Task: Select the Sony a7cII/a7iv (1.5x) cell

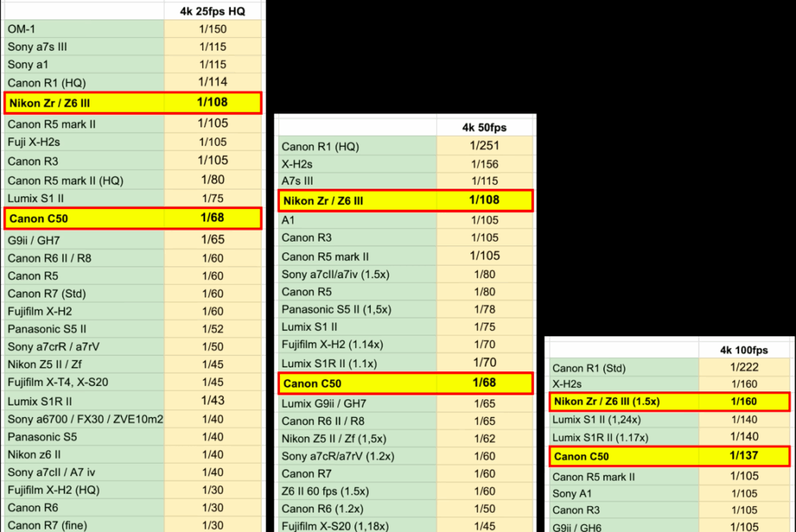Action: pyautogui.click(x=358, y=274)
